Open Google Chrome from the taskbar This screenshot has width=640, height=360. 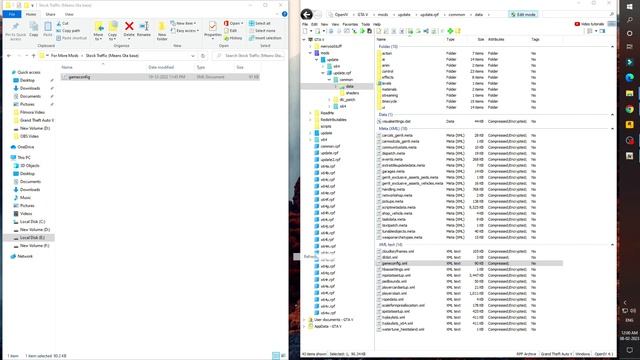coord(629,109)
